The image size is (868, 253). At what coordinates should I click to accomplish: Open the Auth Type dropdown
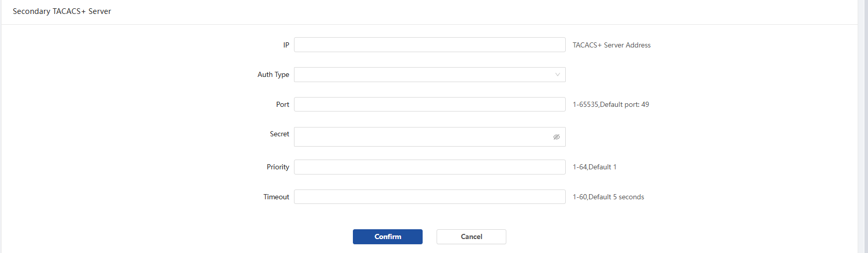point(430,75)
